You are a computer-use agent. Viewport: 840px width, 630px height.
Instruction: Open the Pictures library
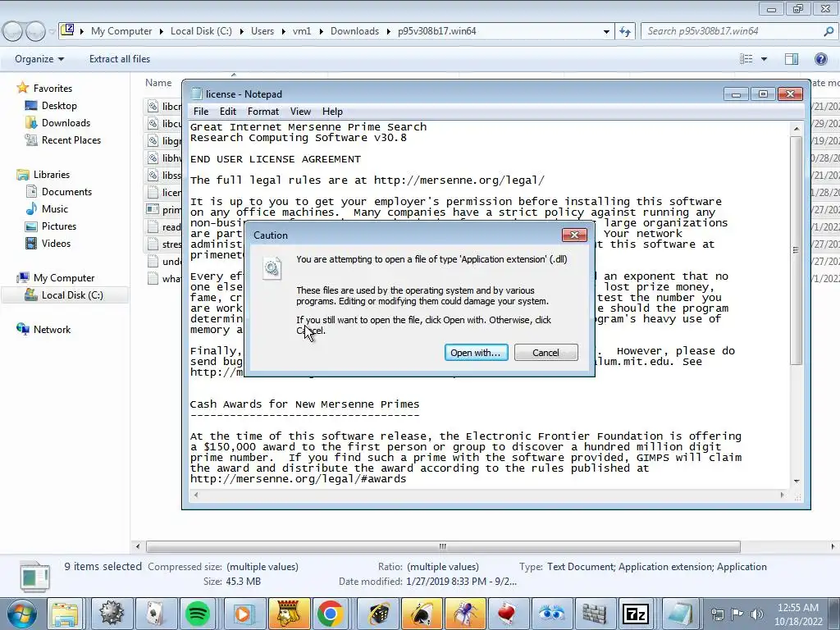click(59, 226)
